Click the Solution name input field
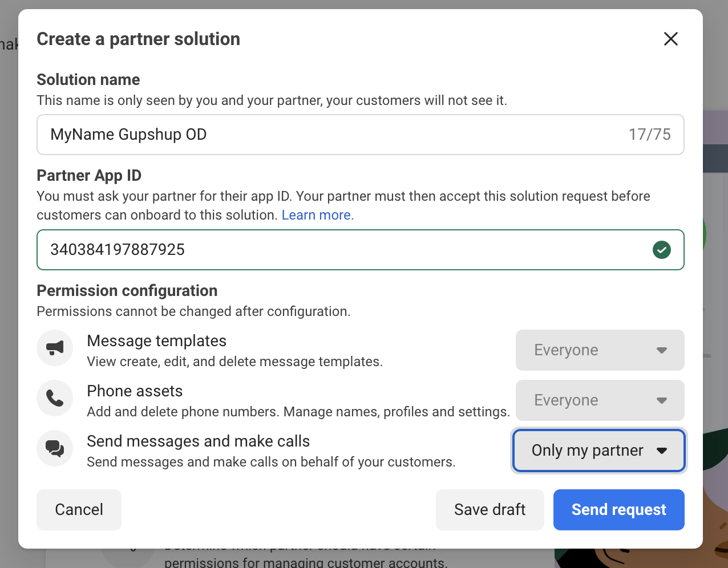 (361, 135)
